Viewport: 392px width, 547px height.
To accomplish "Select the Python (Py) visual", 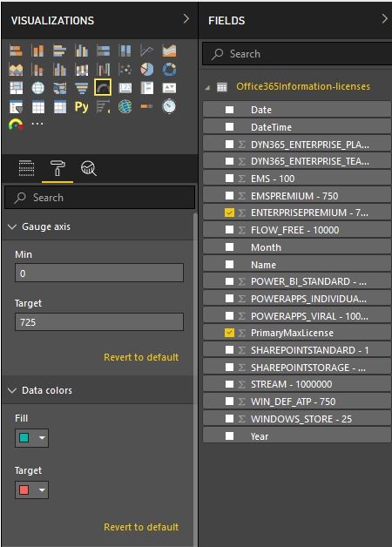I will [x=82, y=107].
